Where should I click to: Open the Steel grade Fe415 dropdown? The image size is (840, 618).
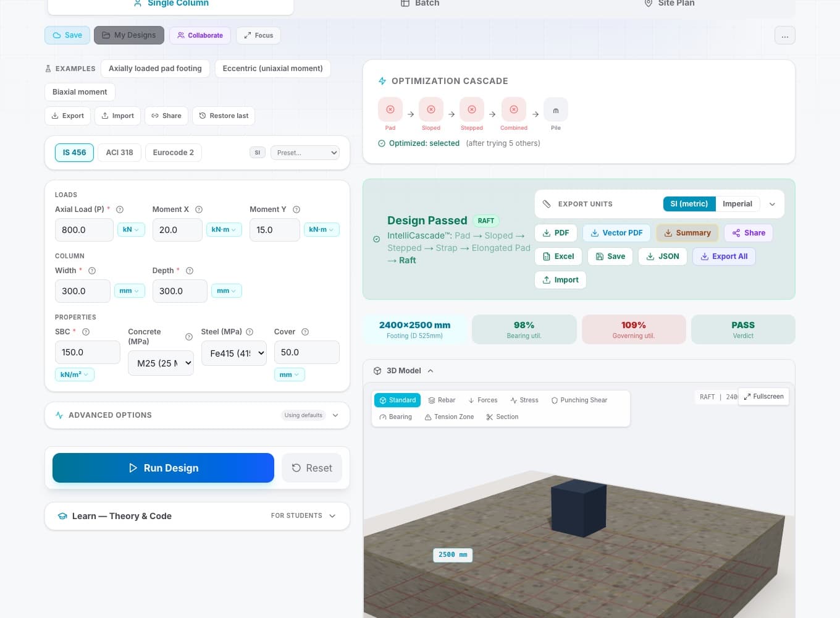(x=234, y=353)
